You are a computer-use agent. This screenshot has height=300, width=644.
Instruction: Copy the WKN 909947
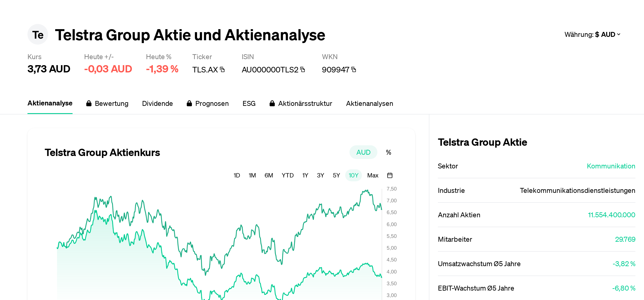[354, 70]
